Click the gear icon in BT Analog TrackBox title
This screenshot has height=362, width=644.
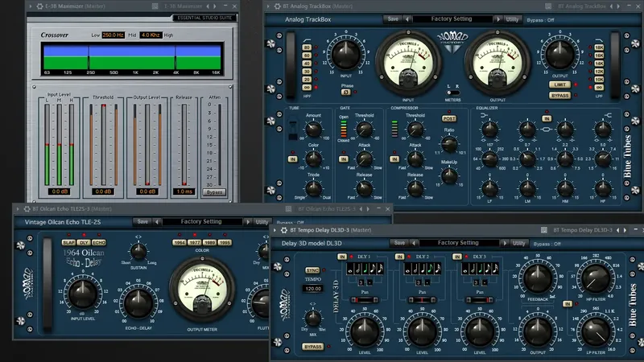click(277, 6)
